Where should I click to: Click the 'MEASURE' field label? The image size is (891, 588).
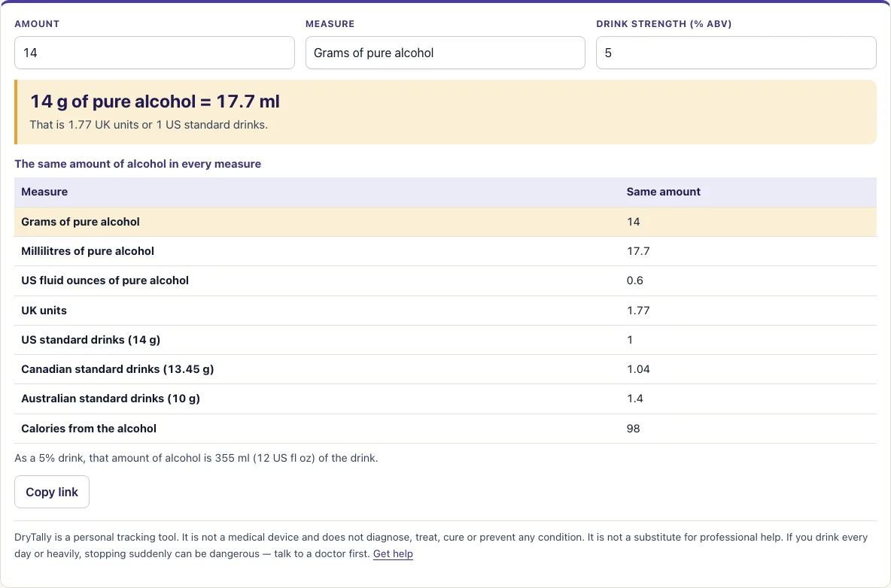tap(330, 24)
